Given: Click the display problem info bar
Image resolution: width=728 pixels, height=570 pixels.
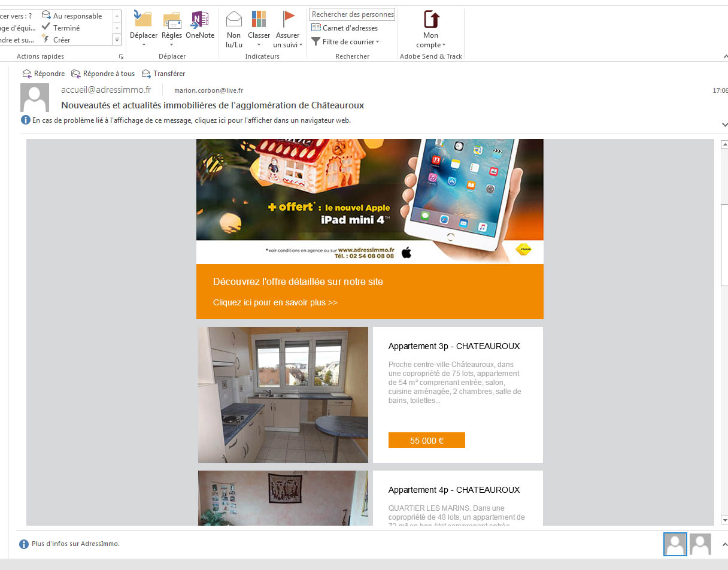Looking at the screenshot, I should pos(186,120).
